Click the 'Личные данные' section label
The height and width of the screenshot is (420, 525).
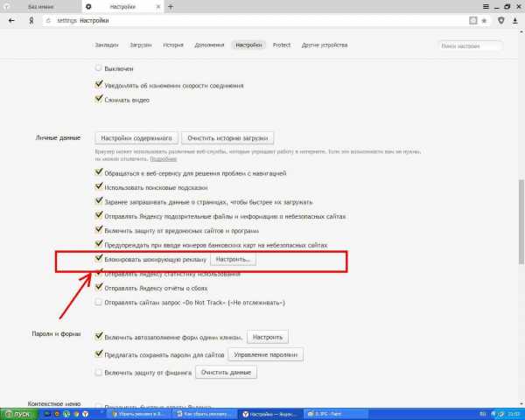point(58,137)
